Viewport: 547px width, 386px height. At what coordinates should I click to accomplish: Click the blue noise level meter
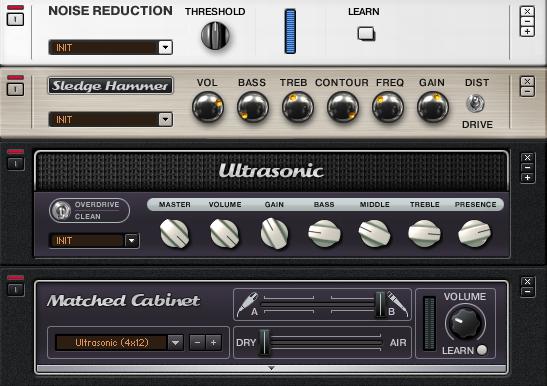290,31
